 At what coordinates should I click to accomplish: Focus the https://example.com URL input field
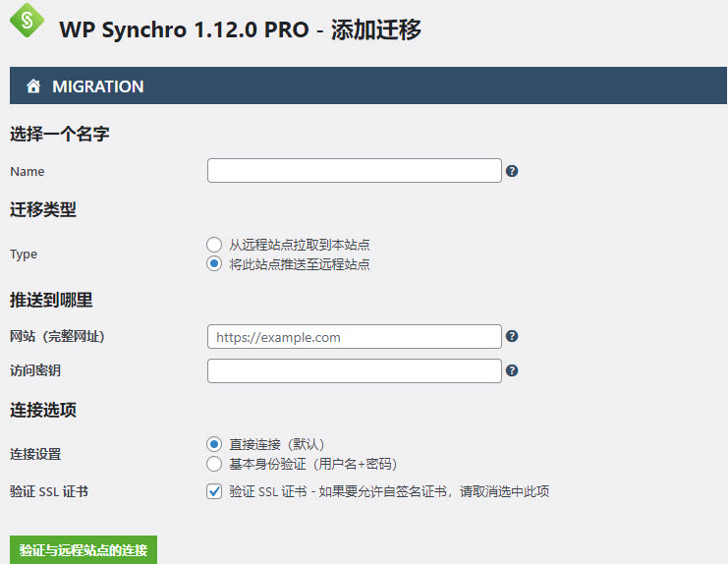(355, 337)
